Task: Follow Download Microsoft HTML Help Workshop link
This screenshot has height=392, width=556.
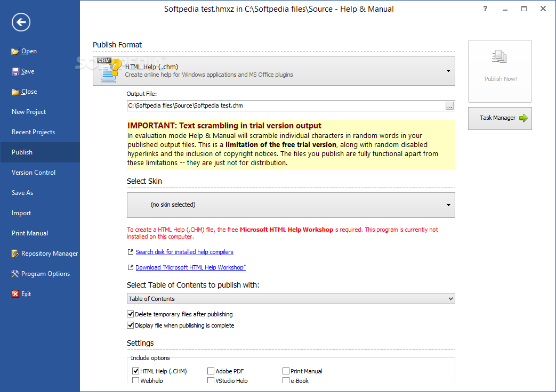Action: tap(190, 267)
